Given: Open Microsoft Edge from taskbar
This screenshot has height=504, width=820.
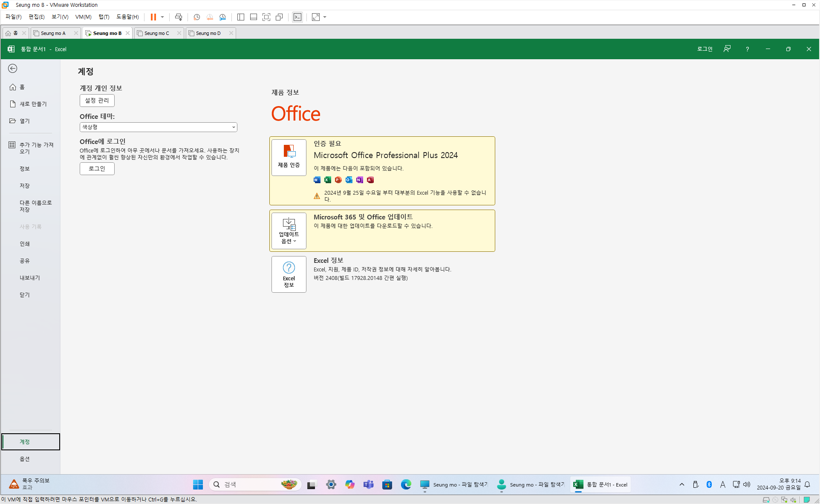Looking at the screenshot, I should coord(406,484).
